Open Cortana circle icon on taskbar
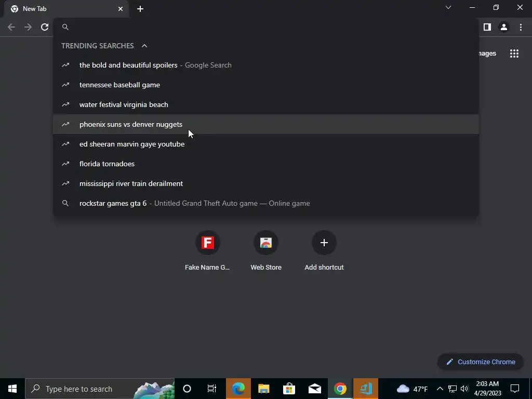532x399 pixels. coord(187,389)
